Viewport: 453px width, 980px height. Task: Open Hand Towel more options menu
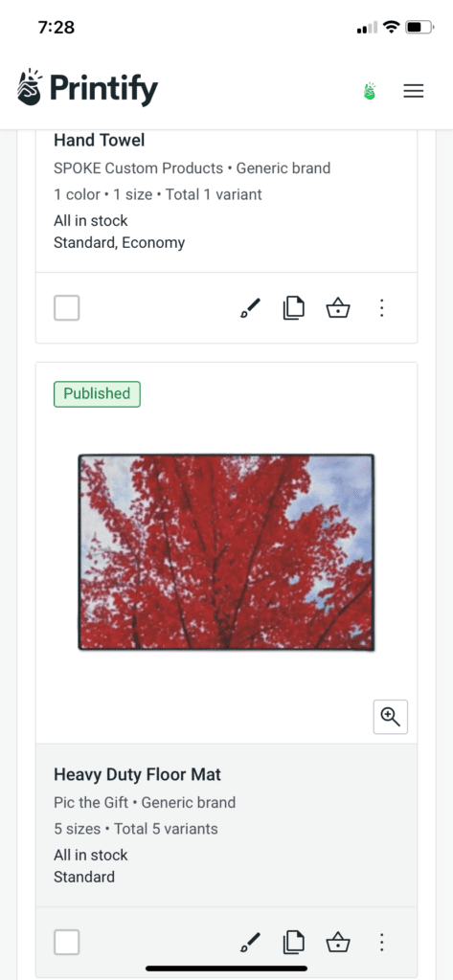pyautogui.click(x=382, y=308)
